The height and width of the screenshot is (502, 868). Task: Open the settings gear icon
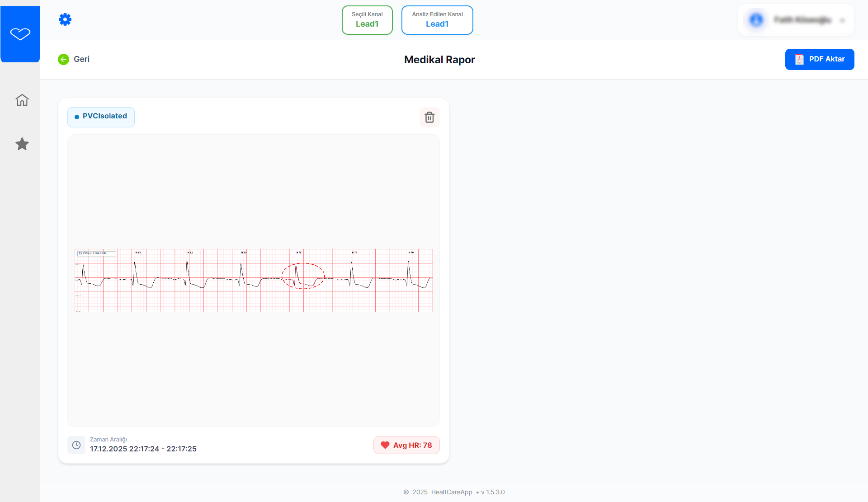pyautogui.click(x=65, y=19)
